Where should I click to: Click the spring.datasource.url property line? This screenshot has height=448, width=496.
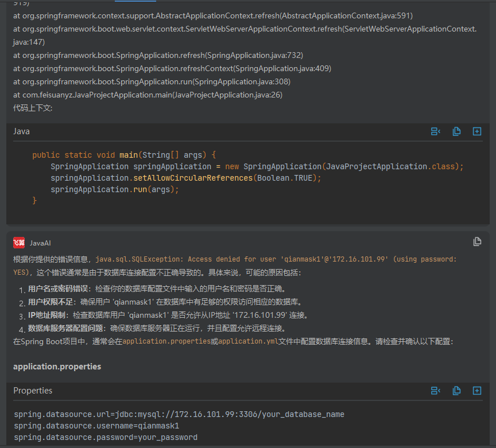(179, 414)
